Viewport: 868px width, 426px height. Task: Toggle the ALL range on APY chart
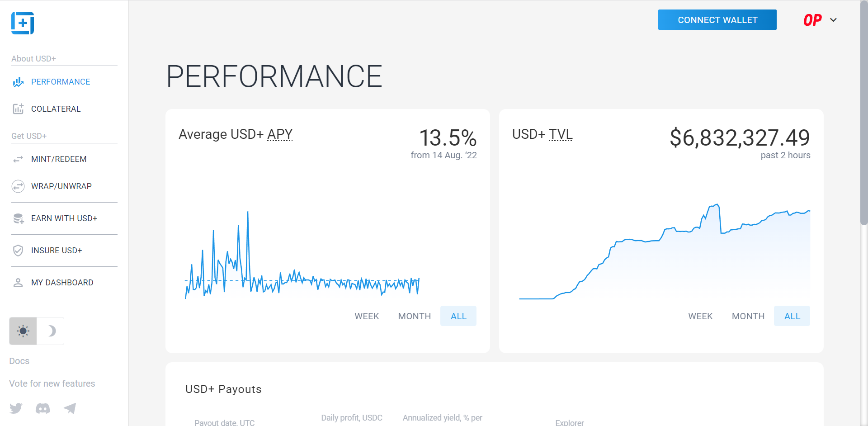(x=458, y=316)
